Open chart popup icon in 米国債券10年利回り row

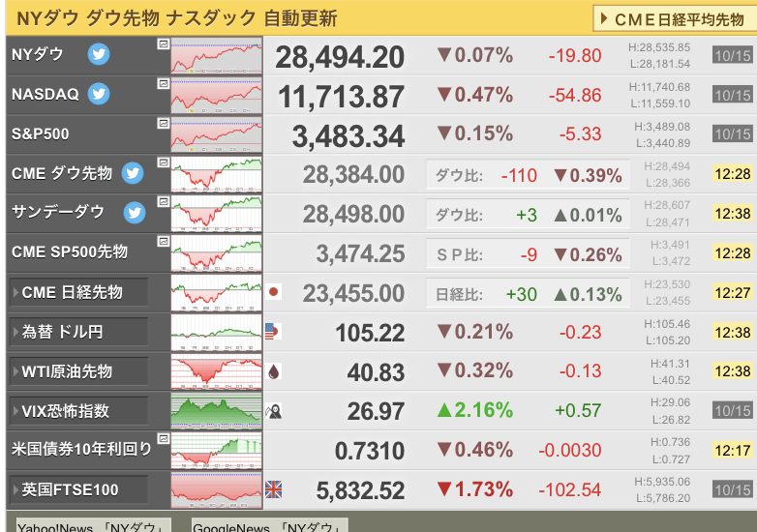point(164,438)
